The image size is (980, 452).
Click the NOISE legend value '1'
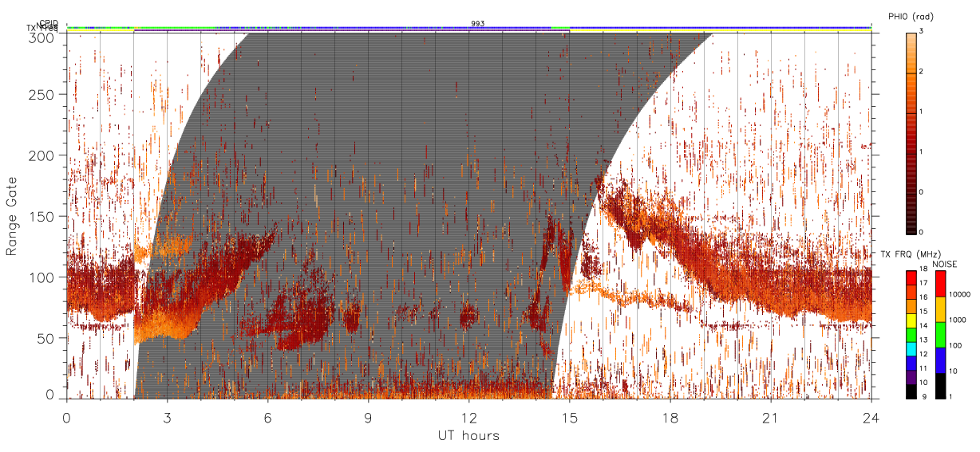point(950,397)
